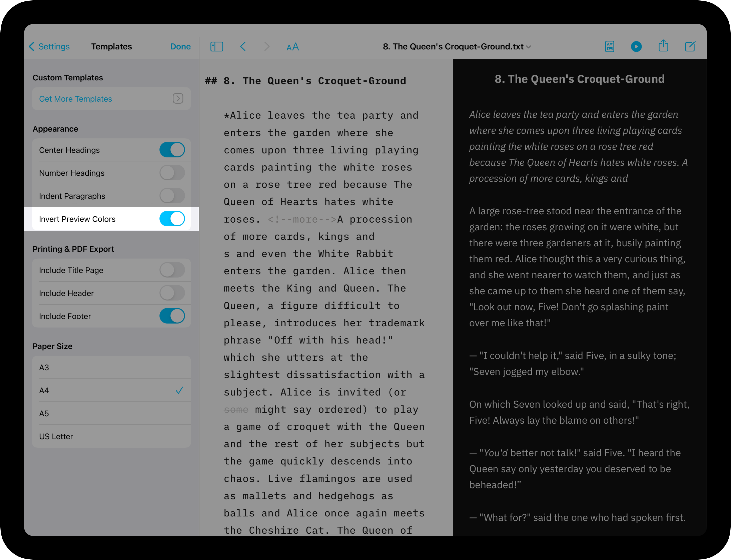The width and height of the screenshot is (731, 560).
Task: Click "Off with his head!" text in editor
Action: [330, 340]
